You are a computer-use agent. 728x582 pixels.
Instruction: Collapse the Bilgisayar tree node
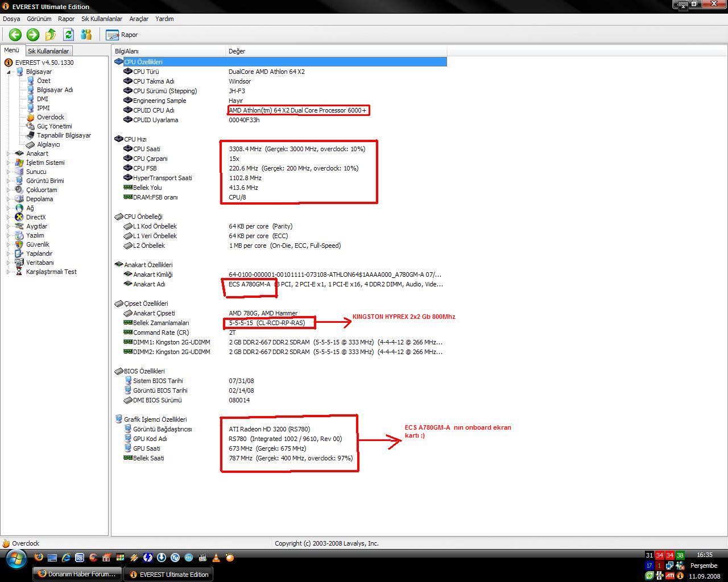(9, 72)
